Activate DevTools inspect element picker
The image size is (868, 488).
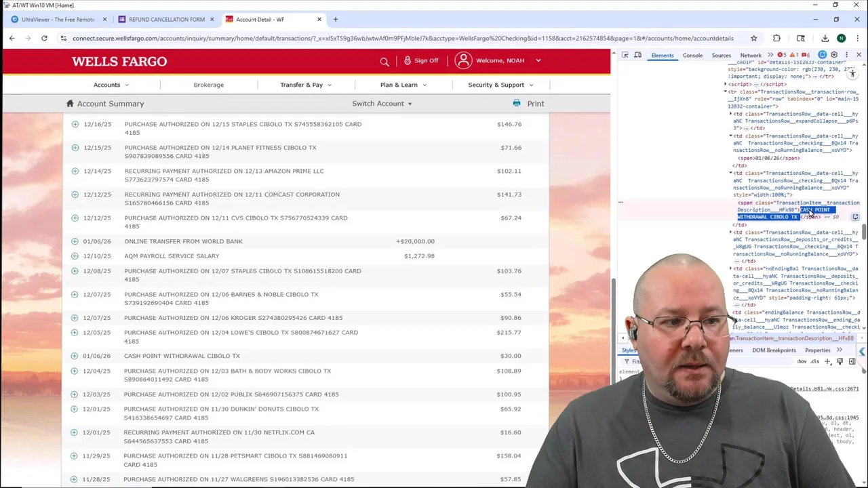click(x=625, y=55)
